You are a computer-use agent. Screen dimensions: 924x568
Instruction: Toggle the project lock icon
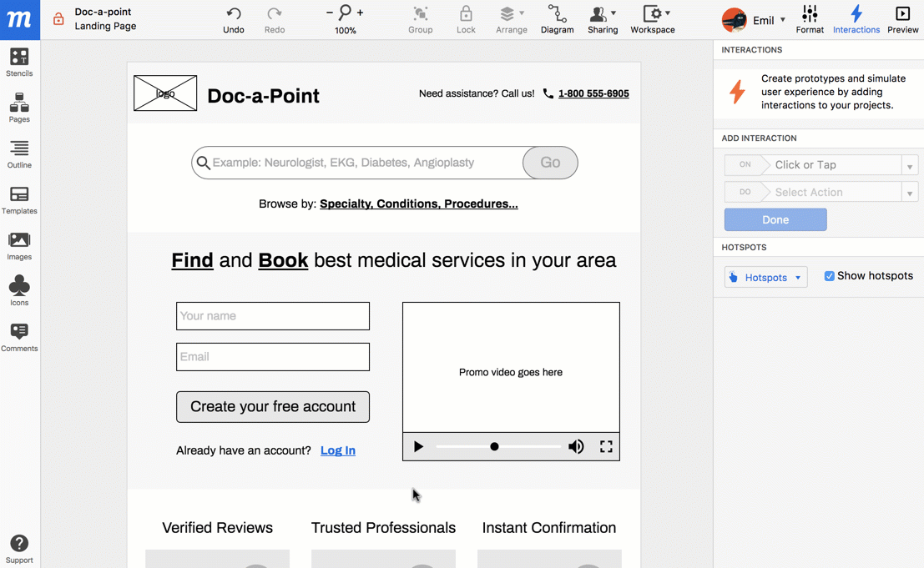58,19
